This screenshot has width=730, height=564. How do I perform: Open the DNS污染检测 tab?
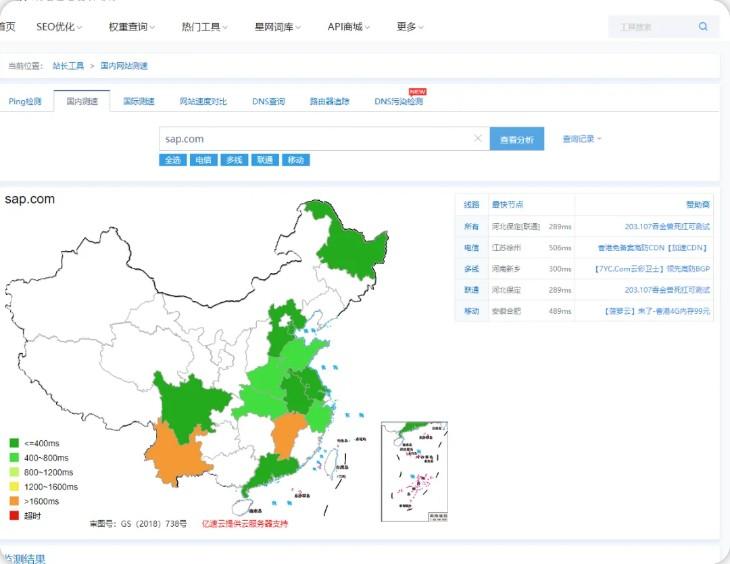(399, 101)
